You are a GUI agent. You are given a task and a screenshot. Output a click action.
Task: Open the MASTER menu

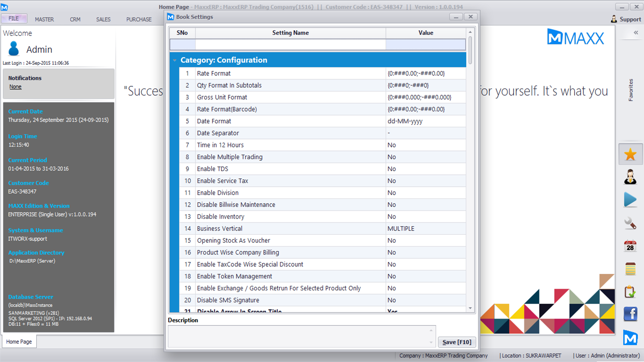(x=44, y=19)
